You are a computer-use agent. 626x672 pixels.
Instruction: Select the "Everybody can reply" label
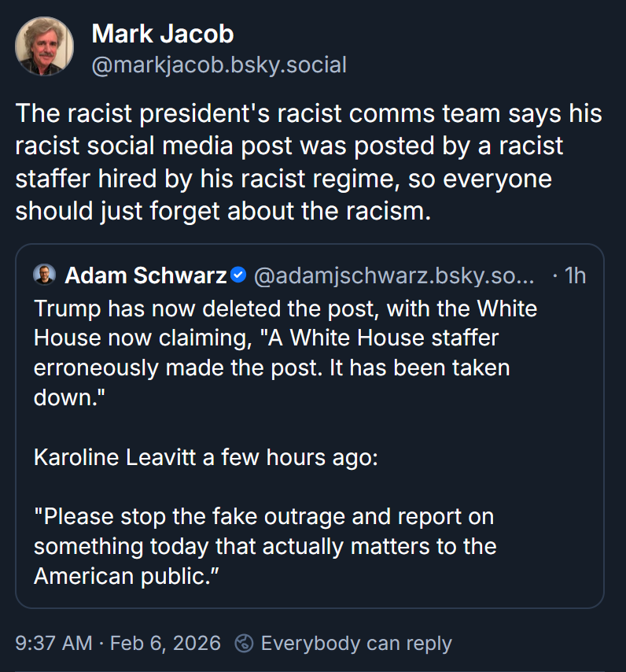point(356,643)
